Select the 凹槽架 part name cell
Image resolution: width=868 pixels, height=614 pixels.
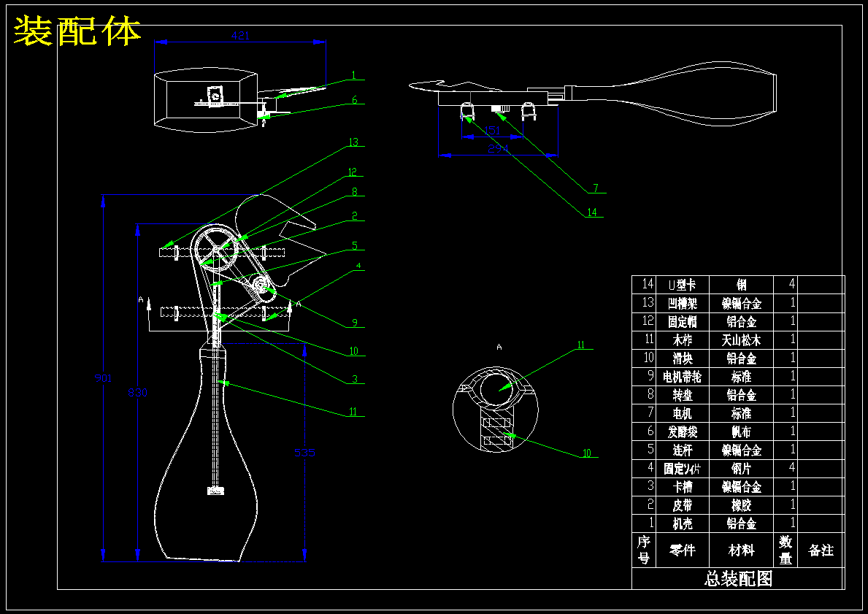point(682,304)
